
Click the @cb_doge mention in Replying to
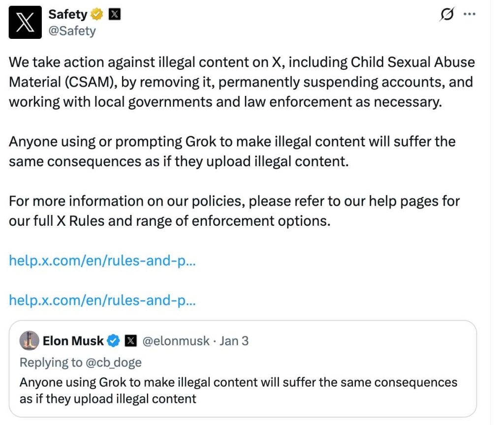pyautogui.click(x=114, y=363)
